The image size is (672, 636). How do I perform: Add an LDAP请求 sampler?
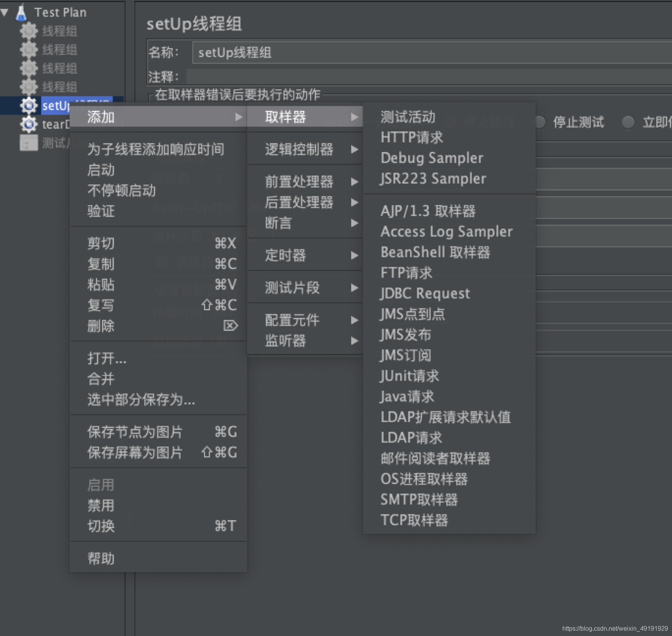449,438
